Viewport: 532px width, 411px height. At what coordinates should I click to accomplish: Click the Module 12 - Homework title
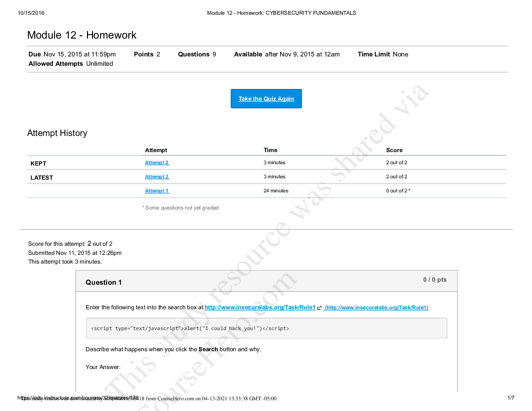[x=82, y=35]
